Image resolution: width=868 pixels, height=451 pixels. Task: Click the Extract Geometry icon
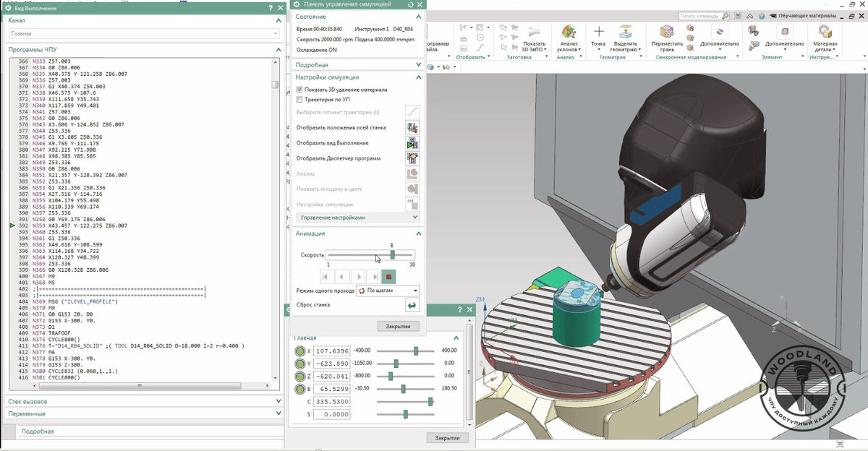coord(626,33)
